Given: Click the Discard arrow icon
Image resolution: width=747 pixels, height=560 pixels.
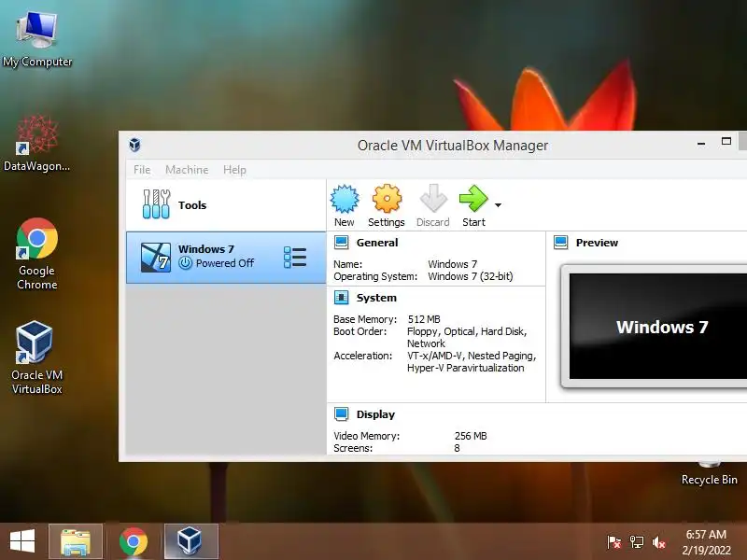Looking at the screenshot, I should coord(433,199).
